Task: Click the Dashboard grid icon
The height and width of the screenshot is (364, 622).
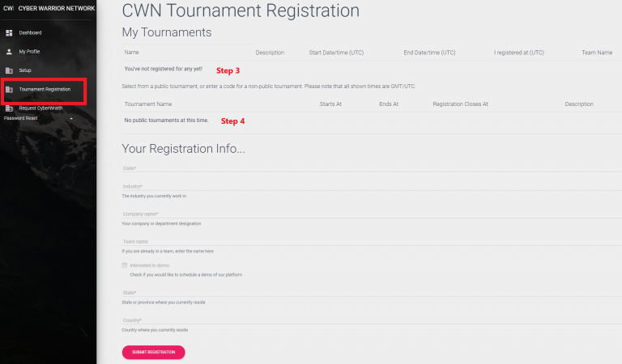Action: pos(9,33)
